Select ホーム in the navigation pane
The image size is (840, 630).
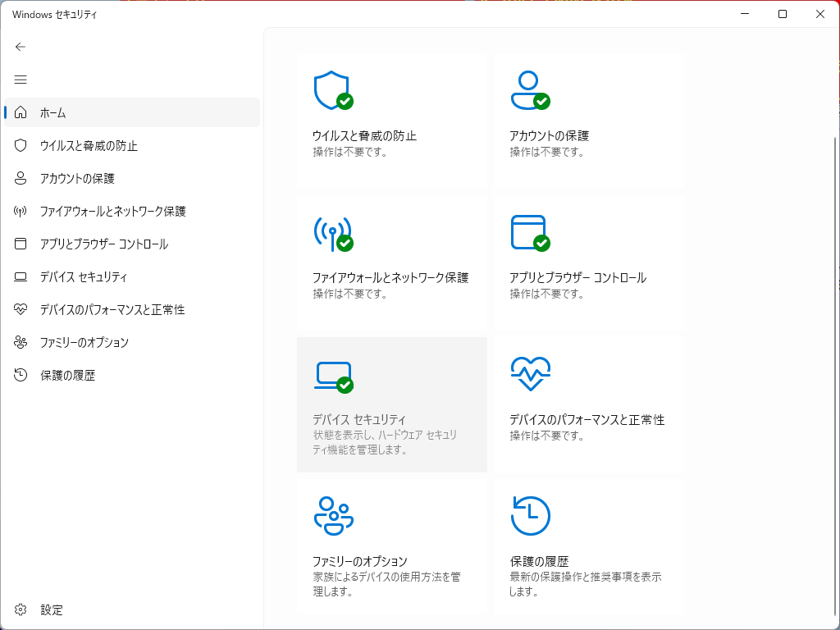132,112
